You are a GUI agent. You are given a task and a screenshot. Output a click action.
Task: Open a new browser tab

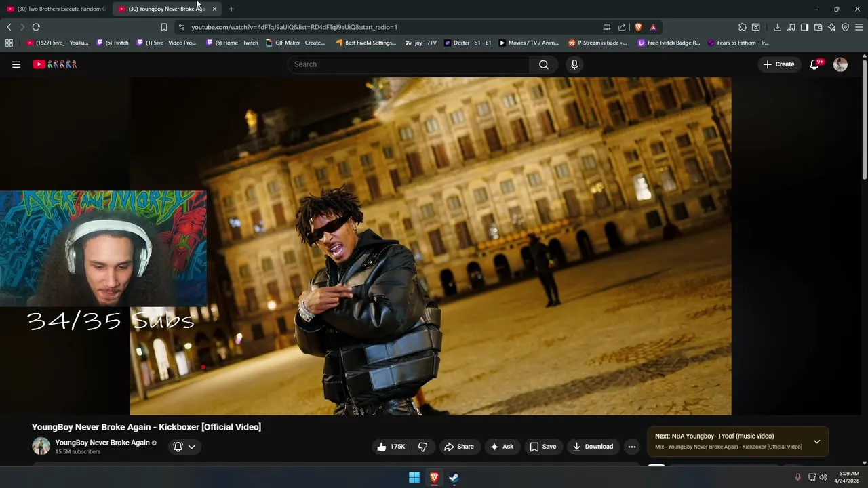[x=231, y=9]
